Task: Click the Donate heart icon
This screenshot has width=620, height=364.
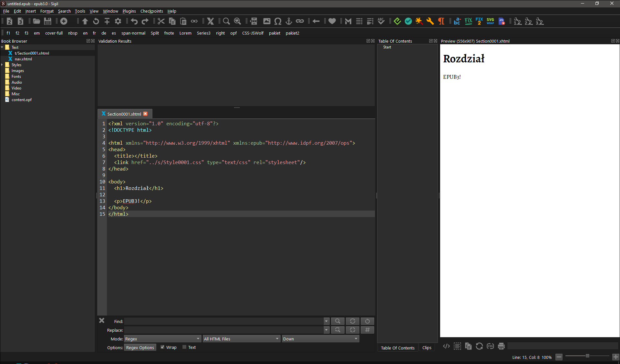Action: 332,21
